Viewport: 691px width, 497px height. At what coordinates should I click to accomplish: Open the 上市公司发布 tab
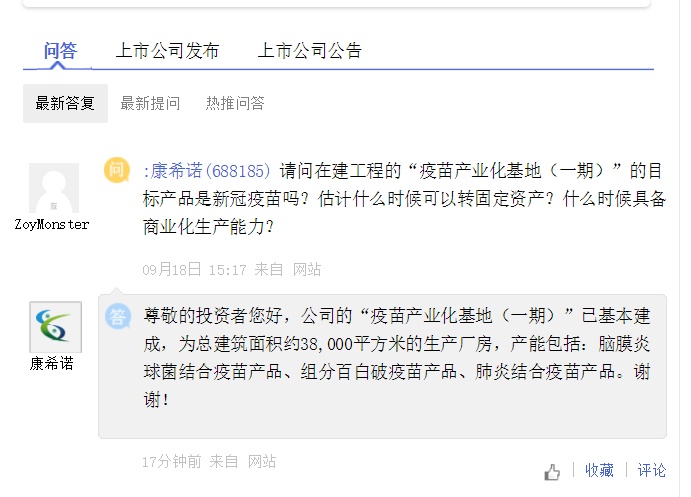click(167, 51)
